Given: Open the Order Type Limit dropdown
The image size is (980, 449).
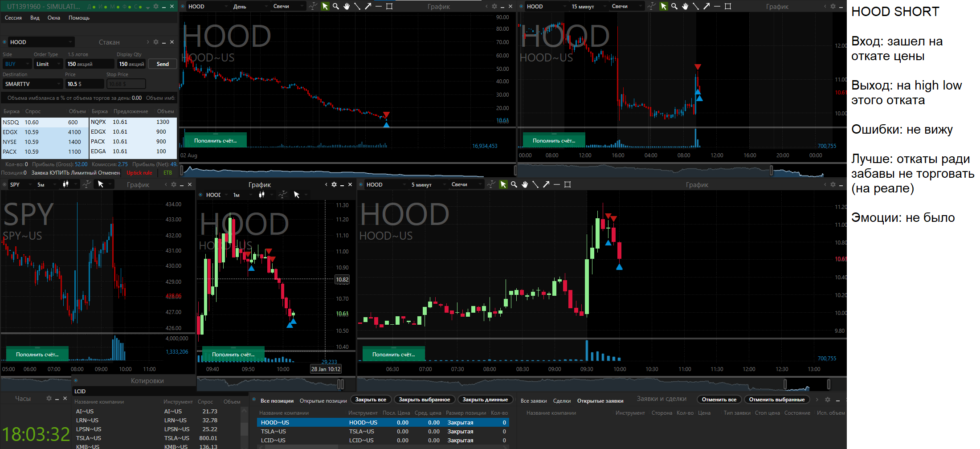Looking at the screenshot, I should (x=48, y=64).
